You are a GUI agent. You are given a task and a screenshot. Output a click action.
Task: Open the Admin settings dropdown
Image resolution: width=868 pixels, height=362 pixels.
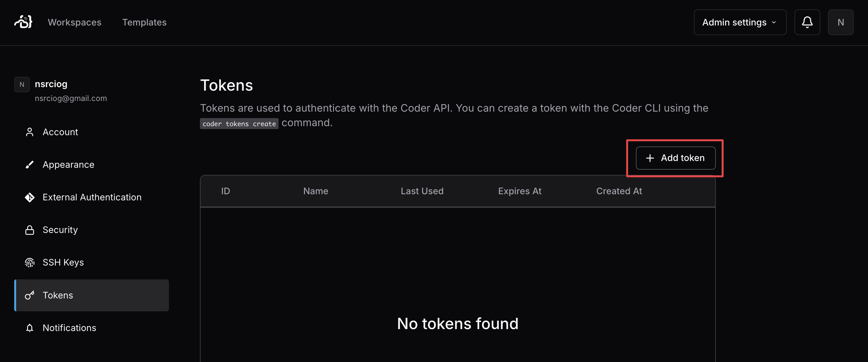[740, 22]
